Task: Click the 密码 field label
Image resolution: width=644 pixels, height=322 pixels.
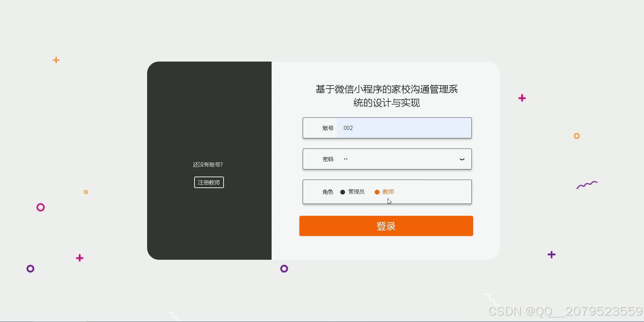Action: pyautogui.click(x=328, y=159)
